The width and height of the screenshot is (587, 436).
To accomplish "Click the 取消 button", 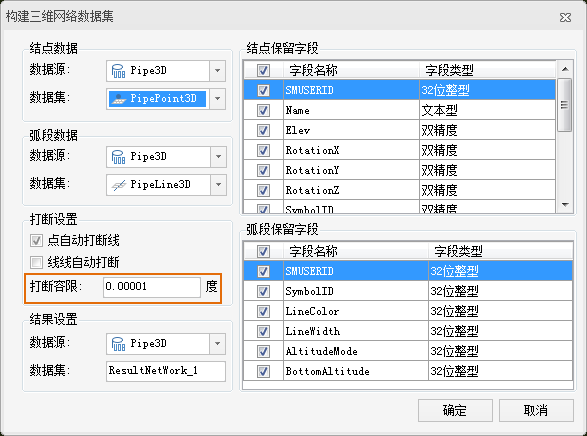I will [536, 410].
